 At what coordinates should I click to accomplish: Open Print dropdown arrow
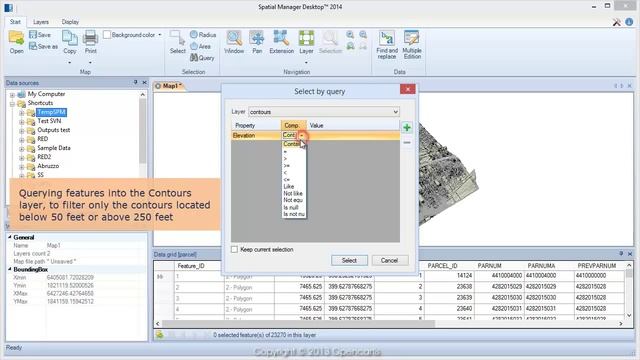pos(90,63)
